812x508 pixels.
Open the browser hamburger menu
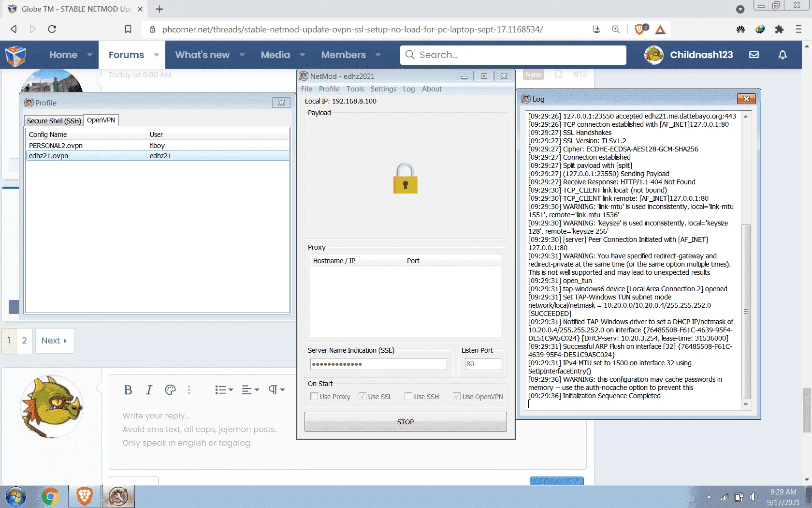tap(798, 29)
